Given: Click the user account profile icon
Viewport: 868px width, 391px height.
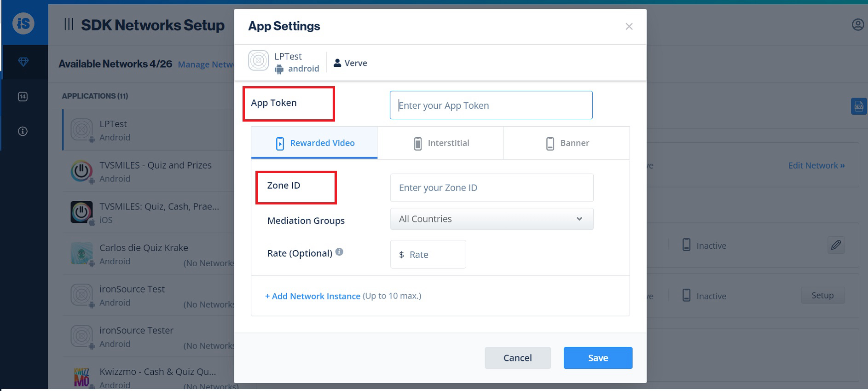Looking at the screenshot, I should pos(858,24).
